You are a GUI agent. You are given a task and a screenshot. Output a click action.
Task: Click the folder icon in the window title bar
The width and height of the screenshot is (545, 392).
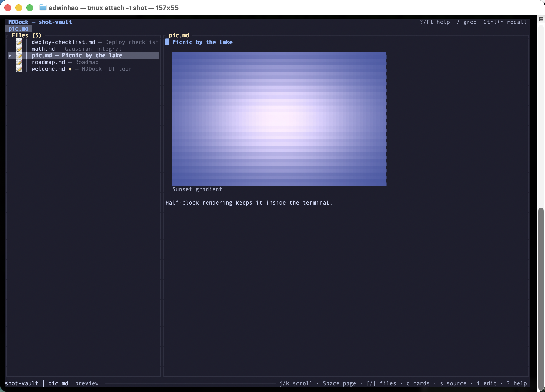43,7
